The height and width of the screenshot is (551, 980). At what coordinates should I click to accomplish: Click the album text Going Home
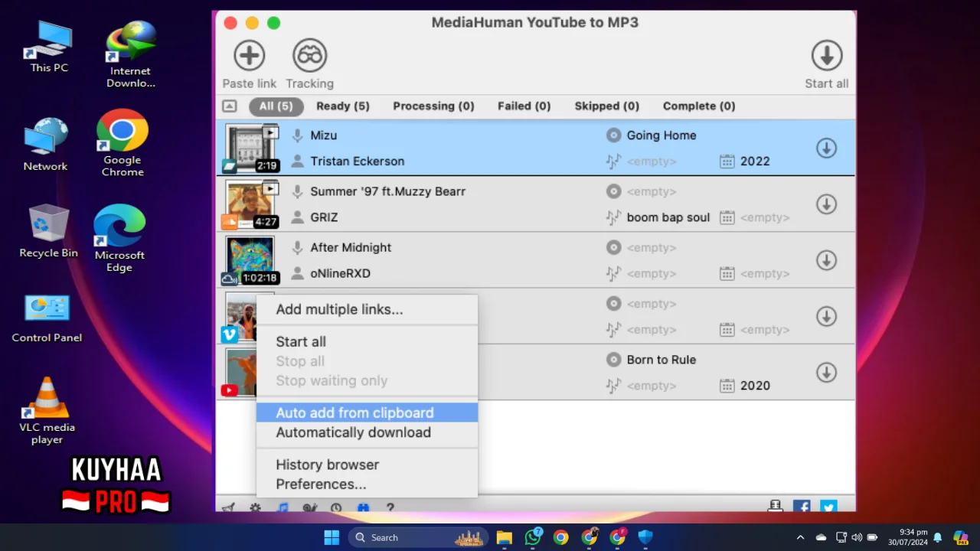tap(661, 135)
